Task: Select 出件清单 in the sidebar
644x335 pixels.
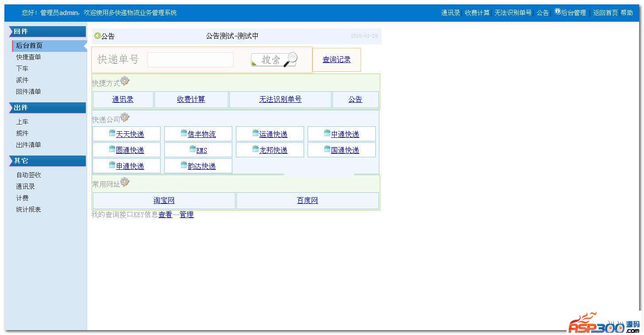Action: 29,145
